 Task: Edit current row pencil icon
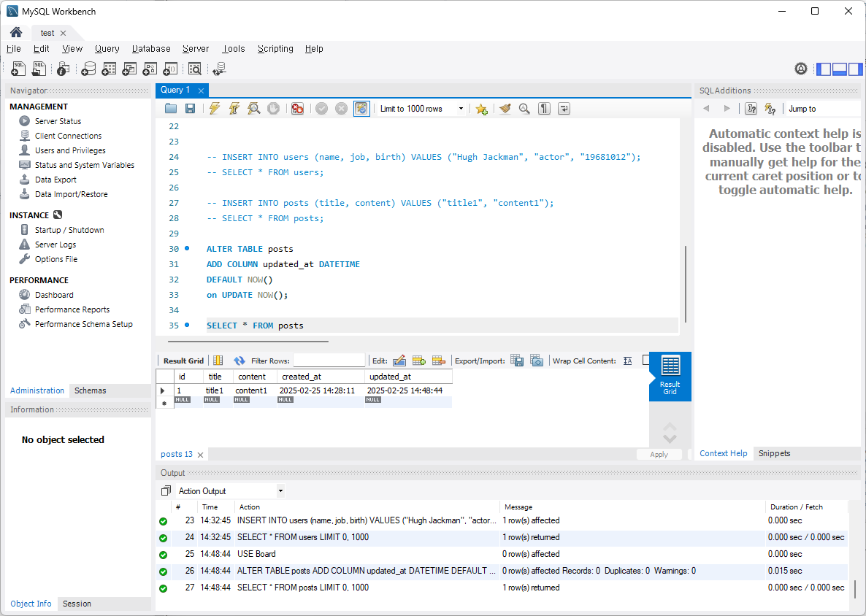pyautogui.click(x=399, y=361)
